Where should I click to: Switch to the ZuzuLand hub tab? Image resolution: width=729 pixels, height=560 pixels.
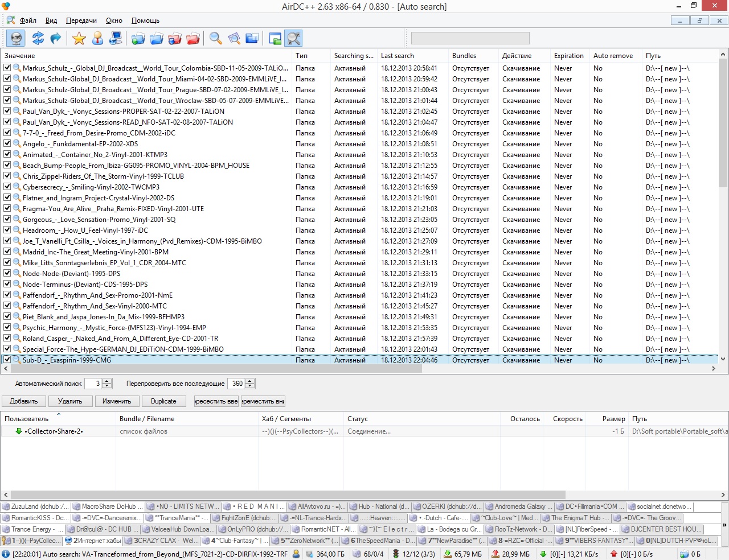click(x=36, y=507)
